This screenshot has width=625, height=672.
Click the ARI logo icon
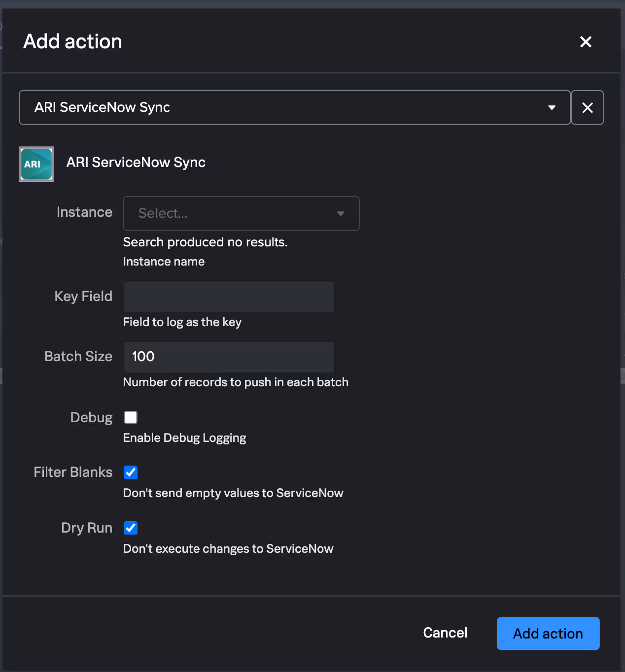[36, 164]
